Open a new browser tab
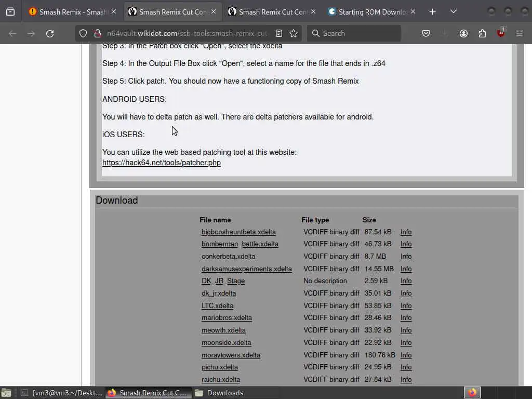Screen dimensions: 532x399 point(432,12)
